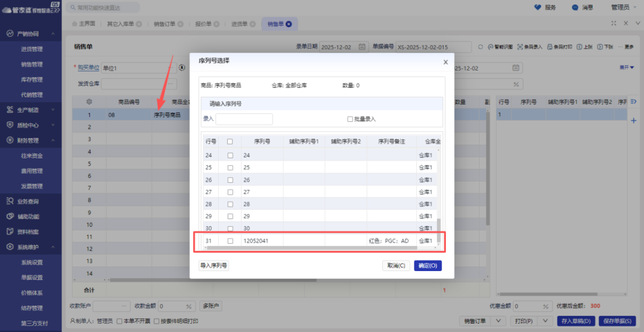
Task: Toggle the select-all checkbox in header
Action: pos(230,142)
